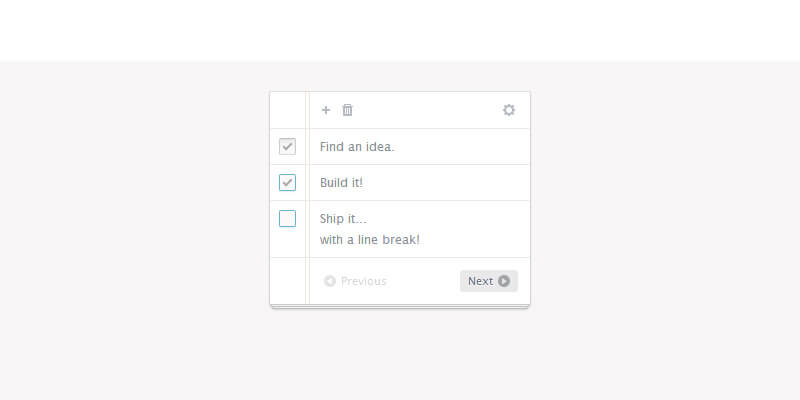The height and width of the screenshot is (400, 800).
Task: Open settings with the gear icon
Action: tap(509, 110)
